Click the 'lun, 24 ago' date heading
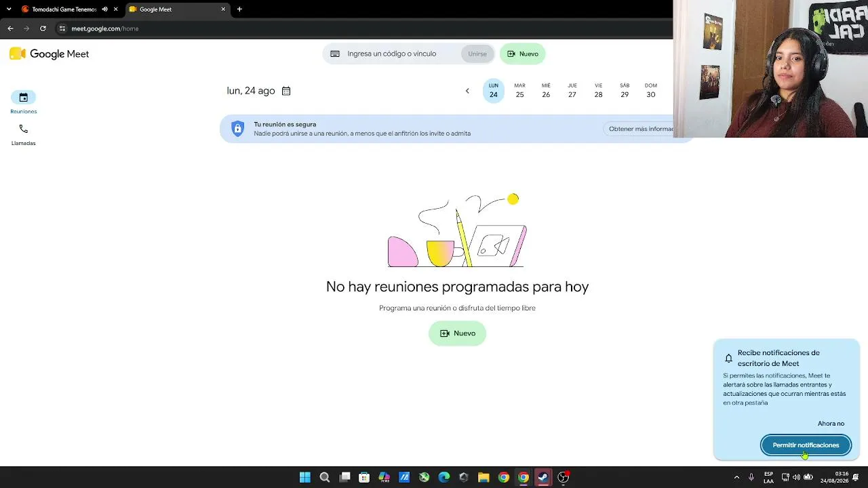The width and height of the screenshot is (868, 488). [x=251, y=91]
